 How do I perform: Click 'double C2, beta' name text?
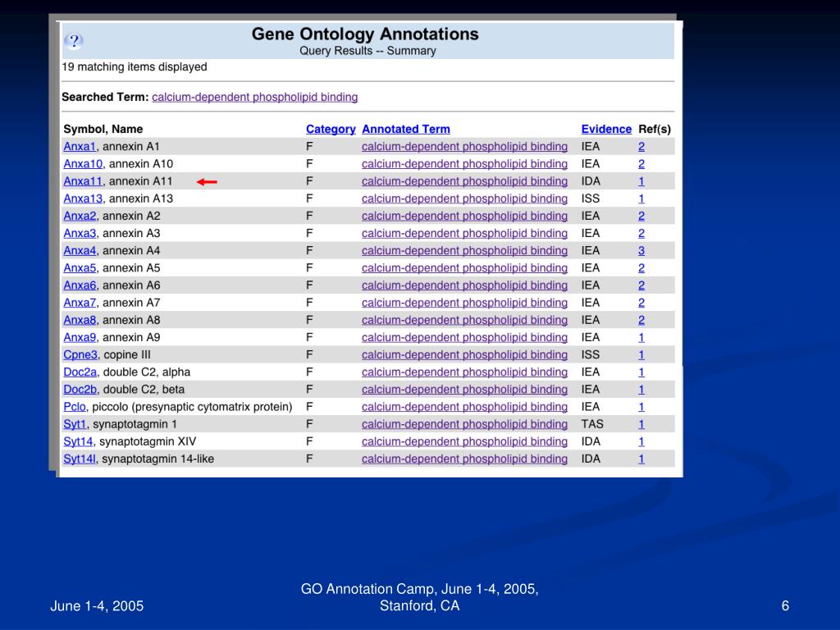[x=144, y=390]
